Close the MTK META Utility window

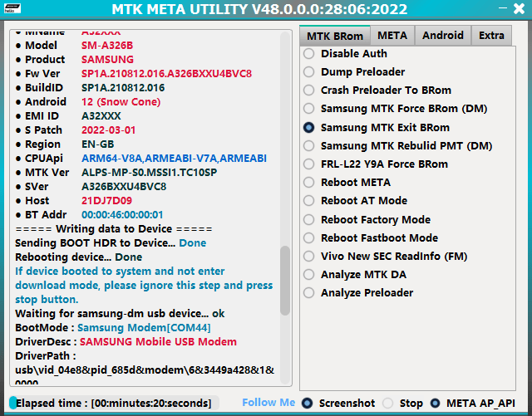coord(519,8)
